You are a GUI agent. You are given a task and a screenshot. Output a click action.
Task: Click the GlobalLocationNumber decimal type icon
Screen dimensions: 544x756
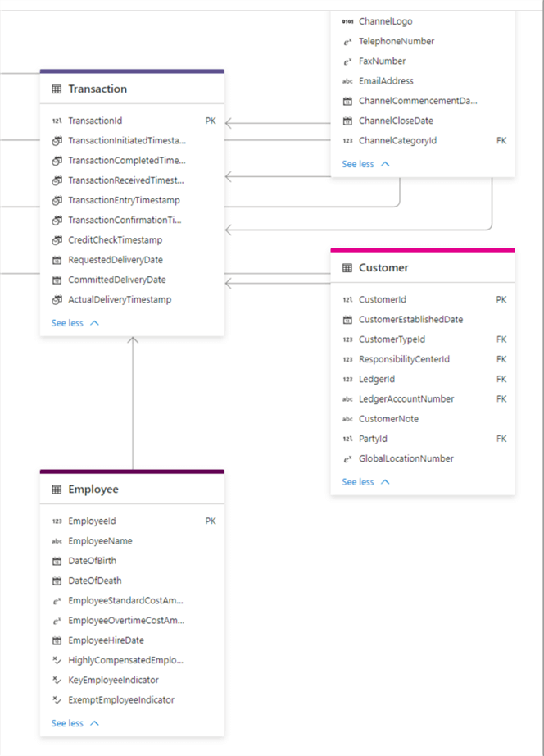347,459
